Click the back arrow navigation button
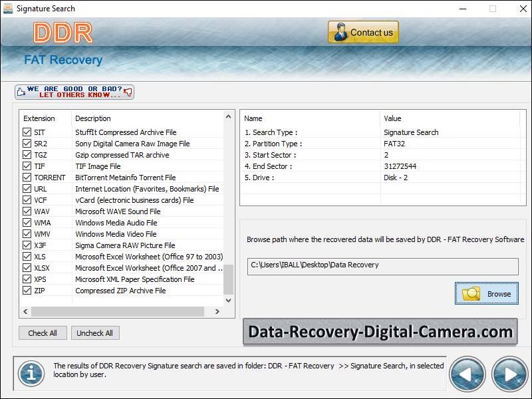532x399 pixels. tap(467, 374)
